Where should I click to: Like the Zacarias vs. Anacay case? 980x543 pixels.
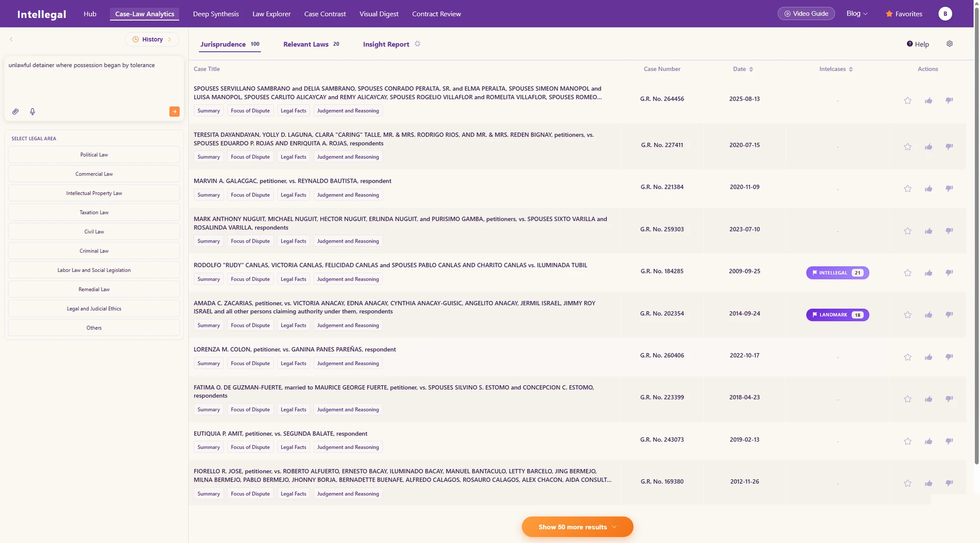tap(929, 315)
